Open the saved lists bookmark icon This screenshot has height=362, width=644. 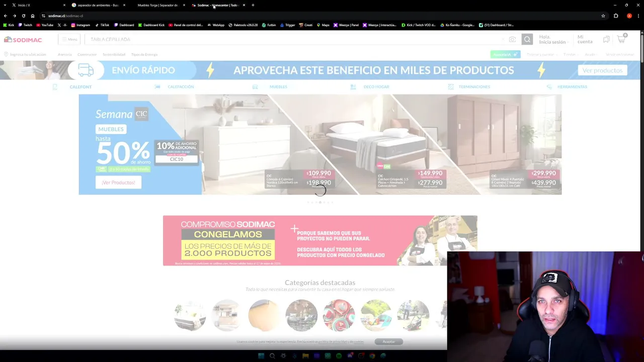pyautogui.click(x=606, y=39)
